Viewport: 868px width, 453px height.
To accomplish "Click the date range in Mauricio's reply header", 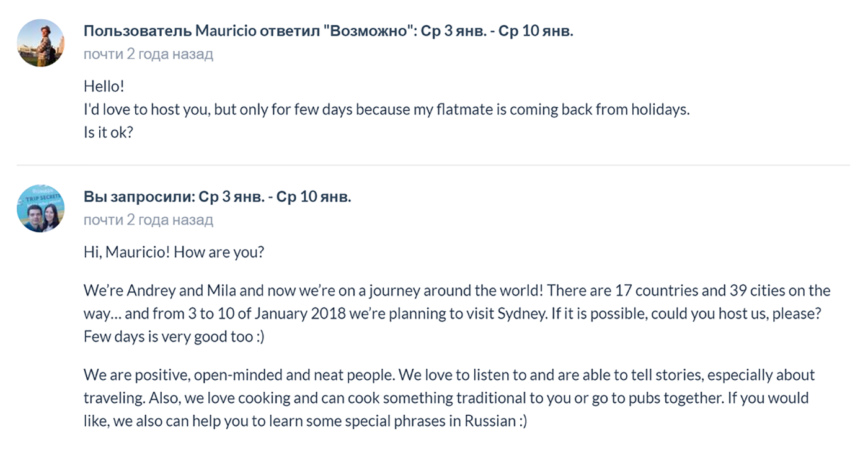I will coord(497,31).
